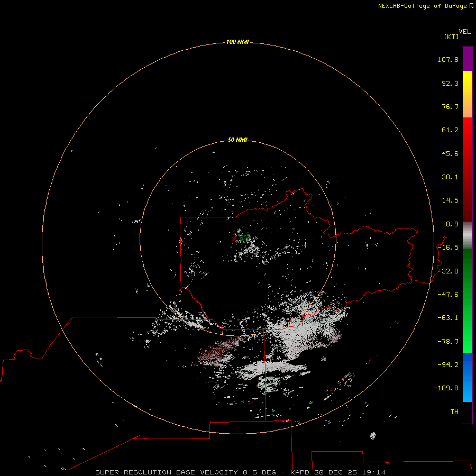Click the 61.2 legend value

click(x=450, y=130)
